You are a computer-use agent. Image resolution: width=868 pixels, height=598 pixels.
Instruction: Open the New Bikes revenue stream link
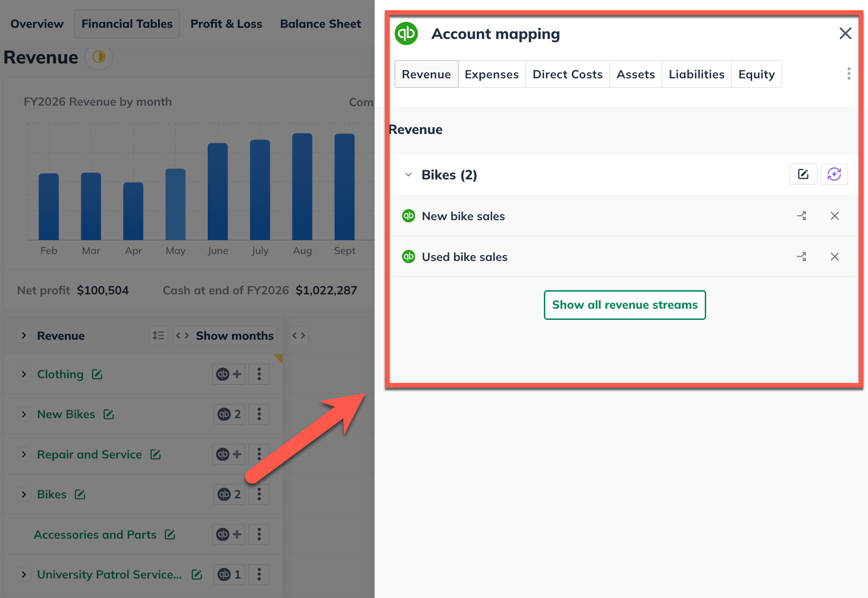[x=66, y=414]
